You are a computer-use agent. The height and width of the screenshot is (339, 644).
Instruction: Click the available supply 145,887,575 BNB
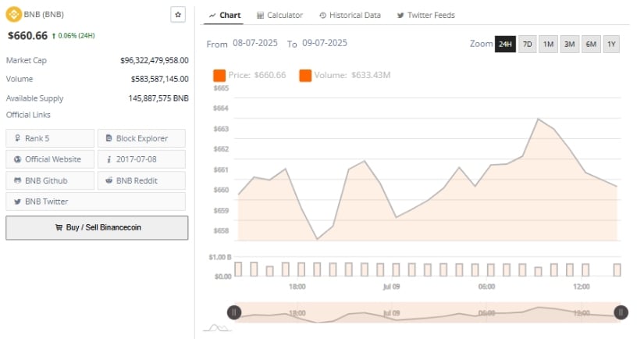158,98
